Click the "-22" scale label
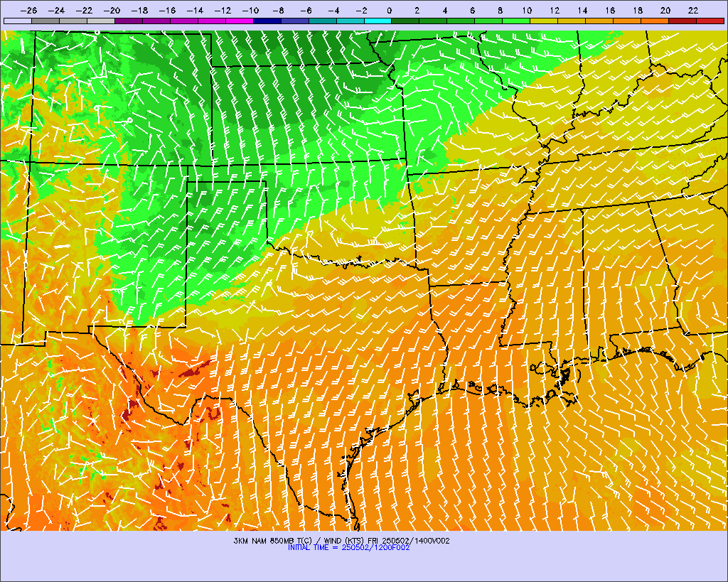Screen dimensions: 728x582 (85, 10)
